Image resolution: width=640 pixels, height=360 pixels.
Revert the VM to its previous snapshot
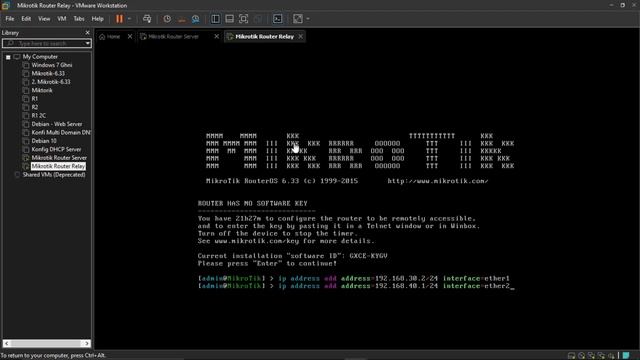[182, 19]
